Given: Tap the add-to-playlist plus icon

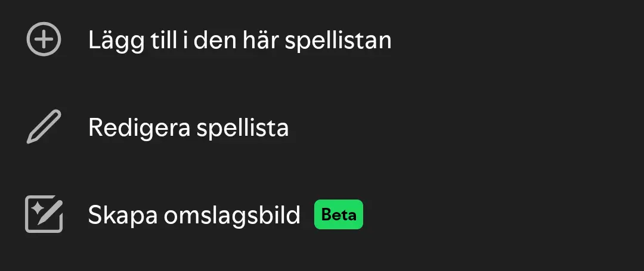Looking at the screenshot, I should click(44, 39).
